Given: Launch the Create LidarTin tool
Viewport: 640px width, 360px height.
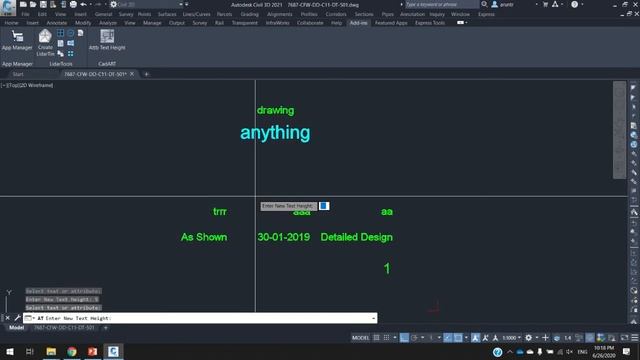Looking at the screenshot, I should (45, 42).
